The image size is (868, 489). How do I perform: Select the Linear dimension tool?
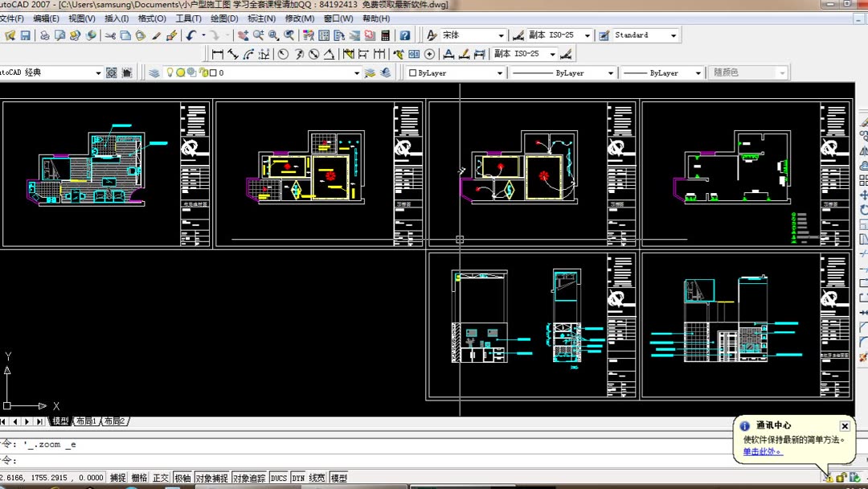[218, 54]
